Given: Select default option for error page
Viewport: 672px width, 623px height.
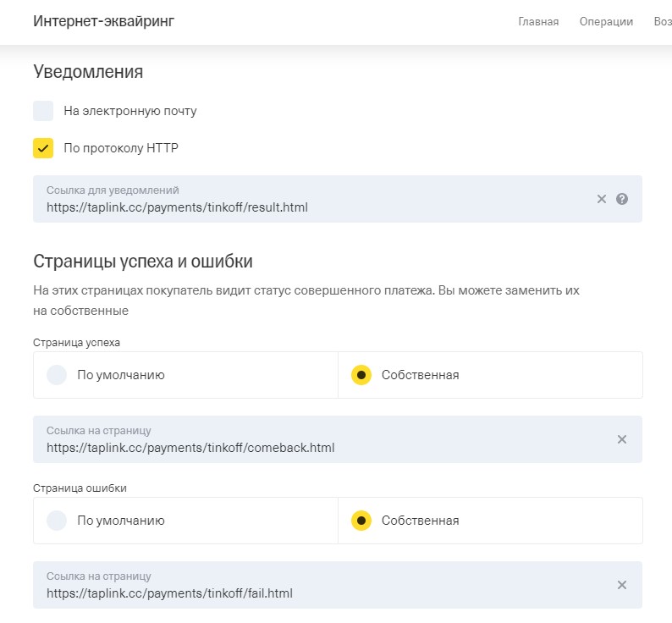Looking at the screenshot, I should pos(57,521).
